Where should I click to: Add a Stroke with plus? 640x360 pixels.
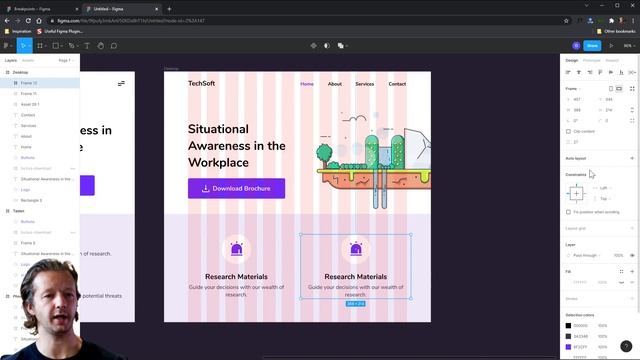[x=632, y=299]
